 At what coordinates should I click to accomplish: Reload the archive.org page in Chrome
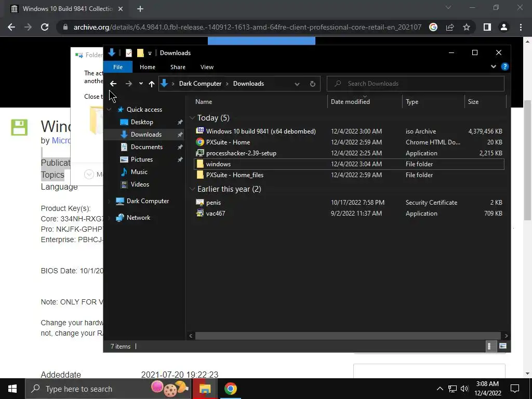(45, 27)
